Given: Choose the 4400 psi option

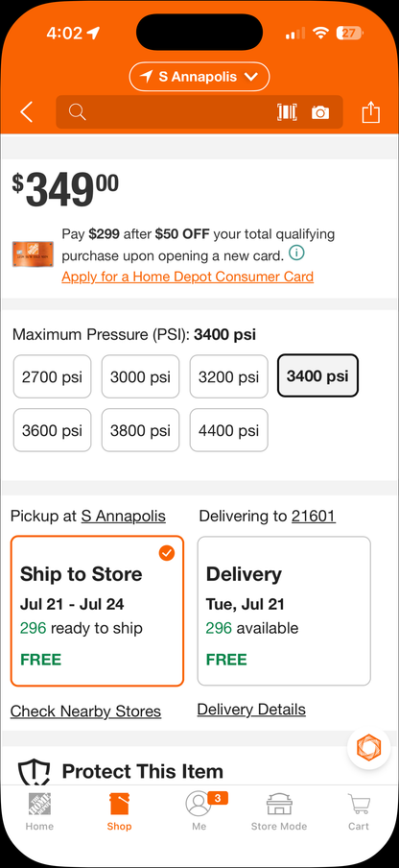Looking at the screenshot, I should coord(229,430).
